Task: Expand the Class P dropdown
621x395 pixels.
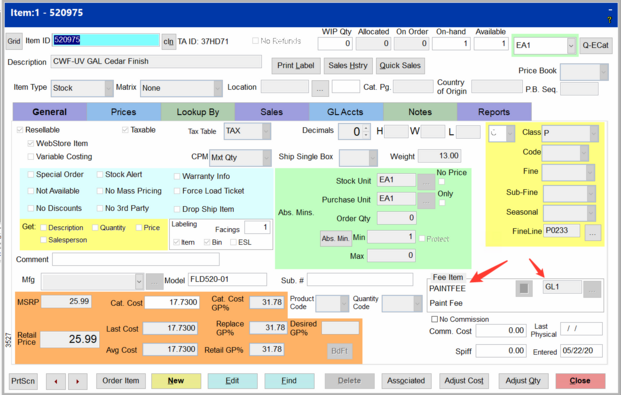Action: point(594,133)
